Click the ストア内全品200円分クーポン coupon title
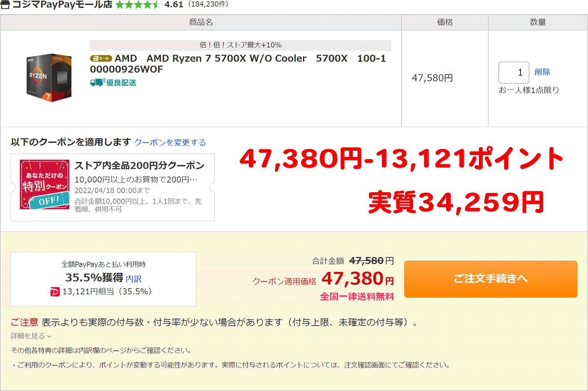Screen dimensions: 588x391 [139, 165]
